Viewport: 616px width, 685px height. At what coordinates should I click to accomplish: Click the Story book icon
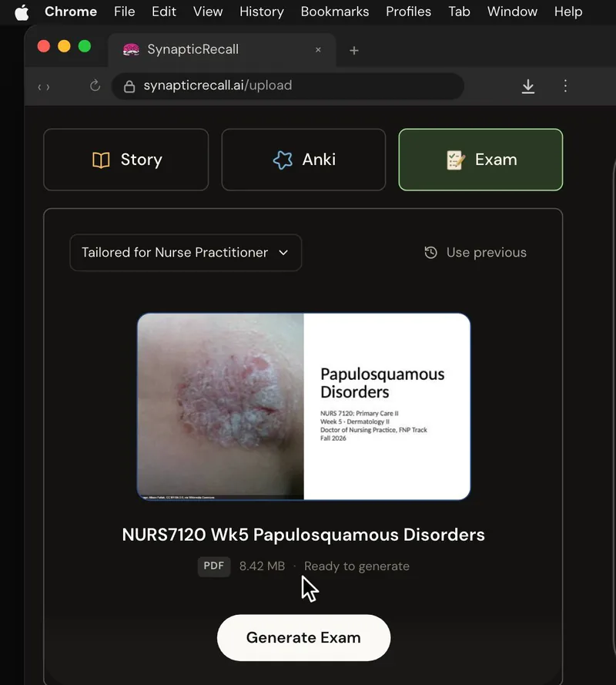[x=101, y=160]
